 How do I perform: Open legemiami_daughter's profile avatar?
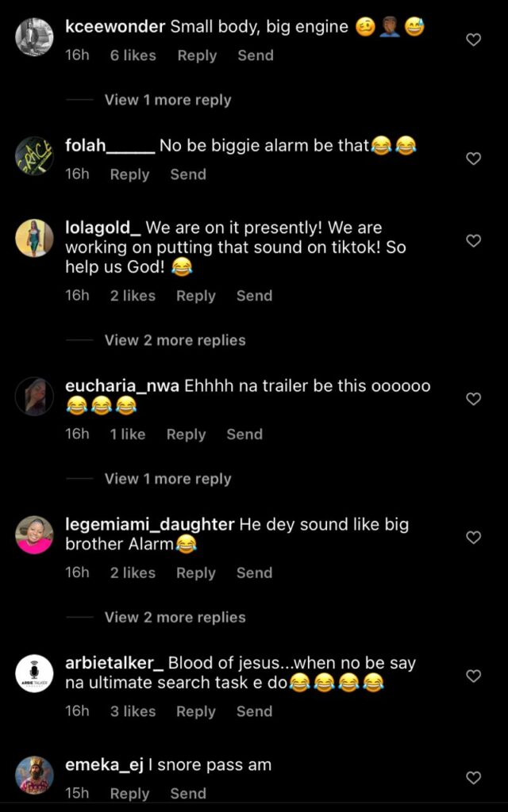35,535
